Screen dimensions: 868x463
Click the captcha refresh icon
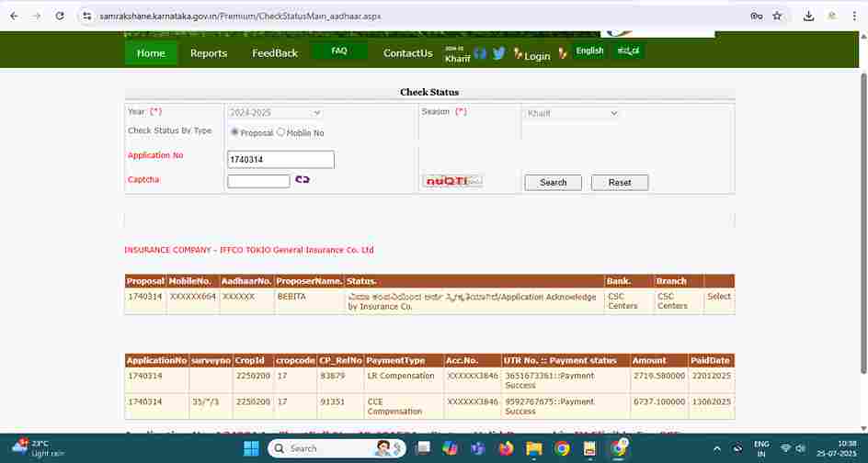[302, 180]
